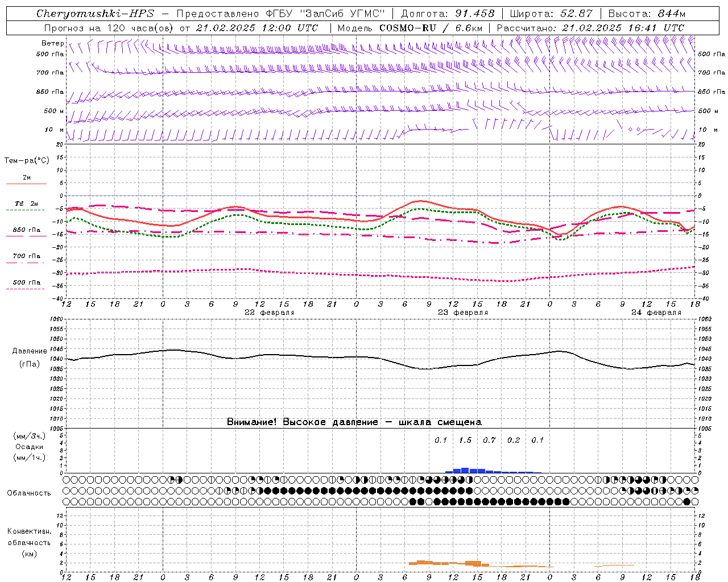Image resolution: width=728 pixels, height=582 pixels.
Task: Click the Td 2м legend entry
Action: (x=26, y=203)
